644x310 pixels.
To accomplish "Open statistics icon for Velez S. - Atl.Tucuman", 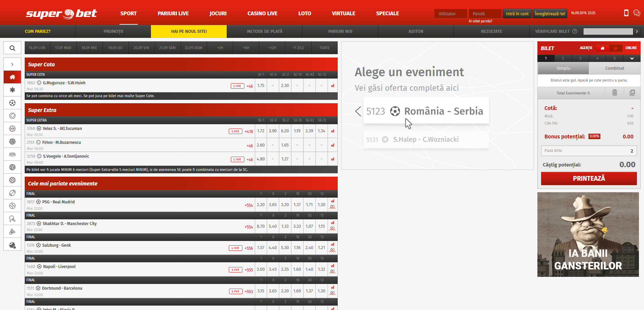I will [333, 131].
